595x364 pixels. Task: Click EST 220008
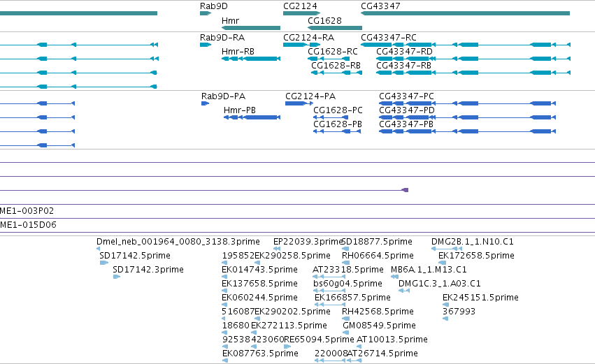(331, 354)
